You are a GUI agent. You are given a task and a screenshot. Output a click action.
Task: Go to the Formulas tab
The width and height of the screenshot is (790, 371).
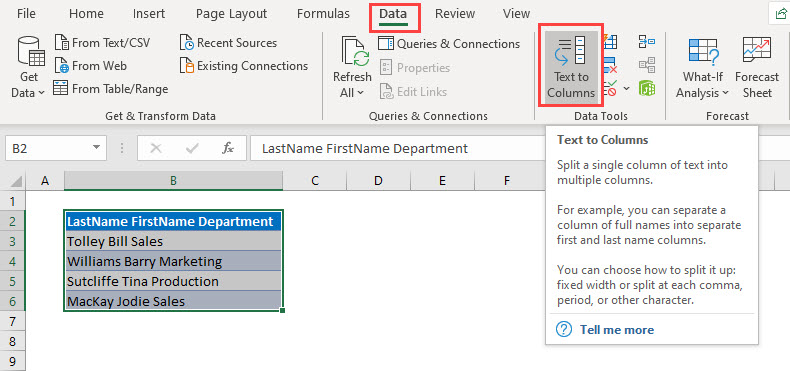pyautogui.click(x=323, y=14)
